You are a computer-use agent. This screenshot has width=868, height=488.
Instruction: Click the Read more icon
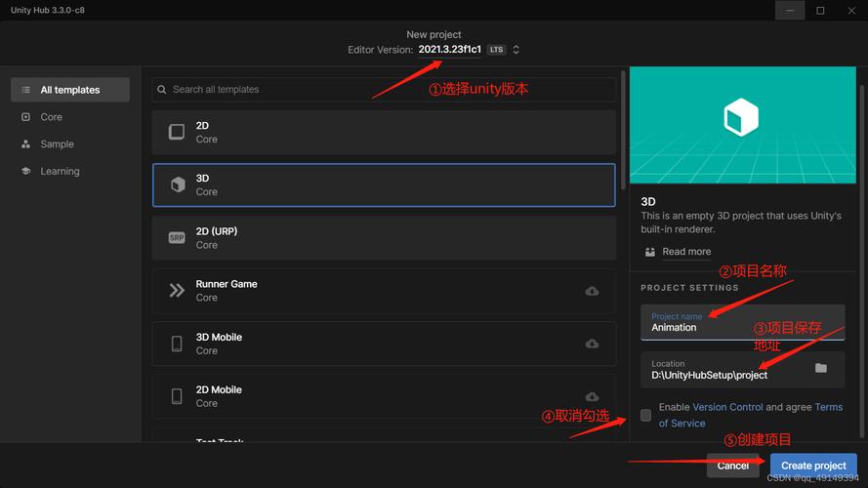click(651, 252)
